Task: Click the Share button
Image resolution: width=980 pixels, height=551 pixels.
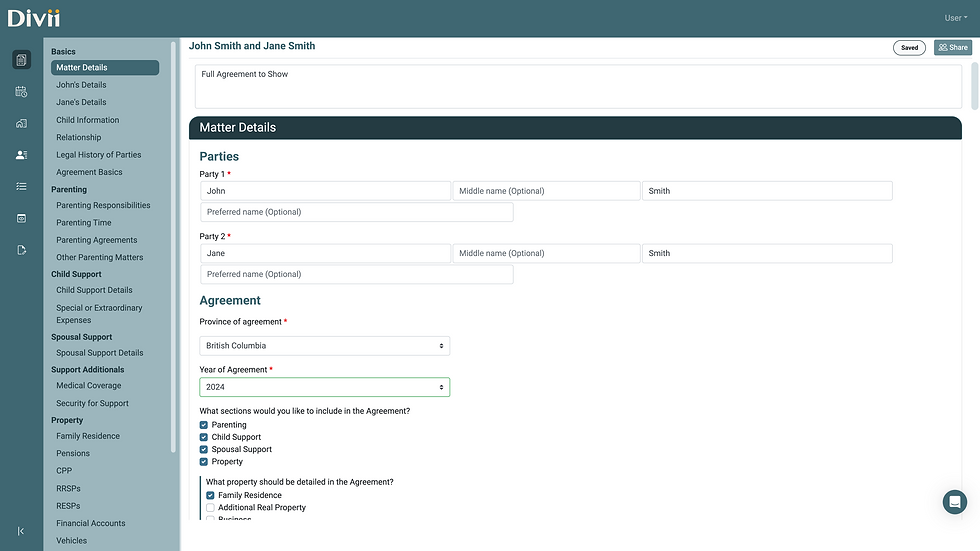Action: point(953,47)
